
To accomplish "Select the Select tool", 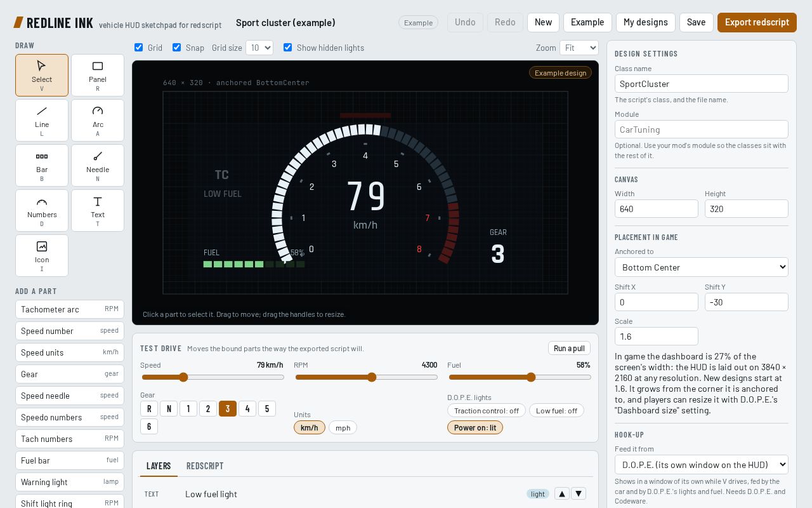I will 42,75.
